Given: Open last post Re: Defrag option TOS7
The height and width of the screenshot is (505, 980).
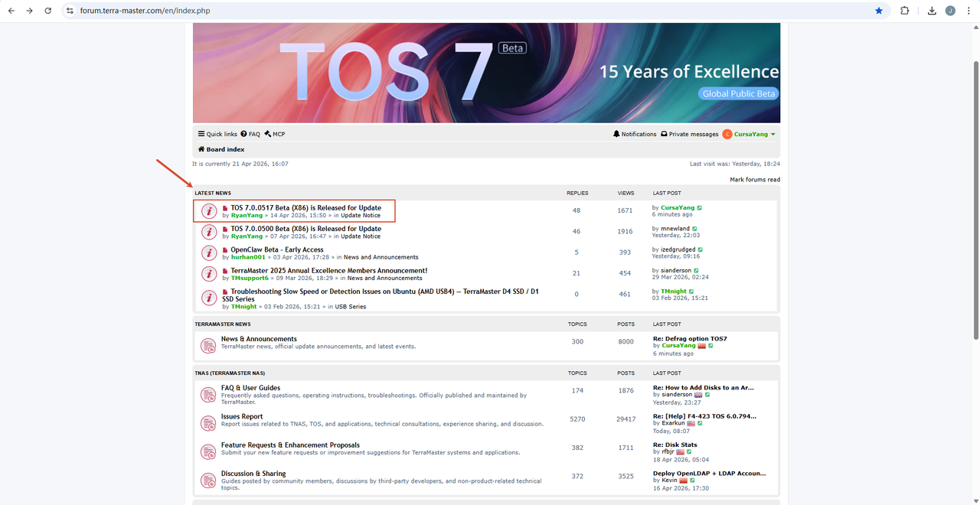Looking at the screenshot, I should click(690, 339).
